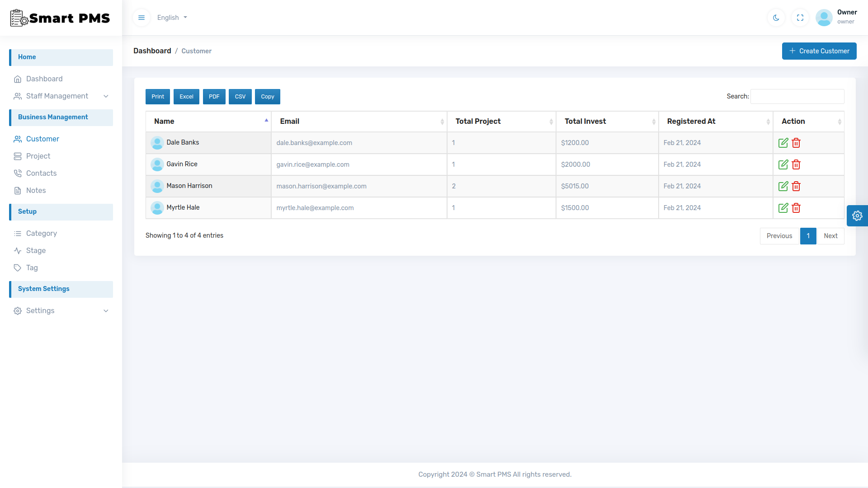868x488 pixels.
Task: Click the hamburger menu icon beside English
Action: [142, 18]
